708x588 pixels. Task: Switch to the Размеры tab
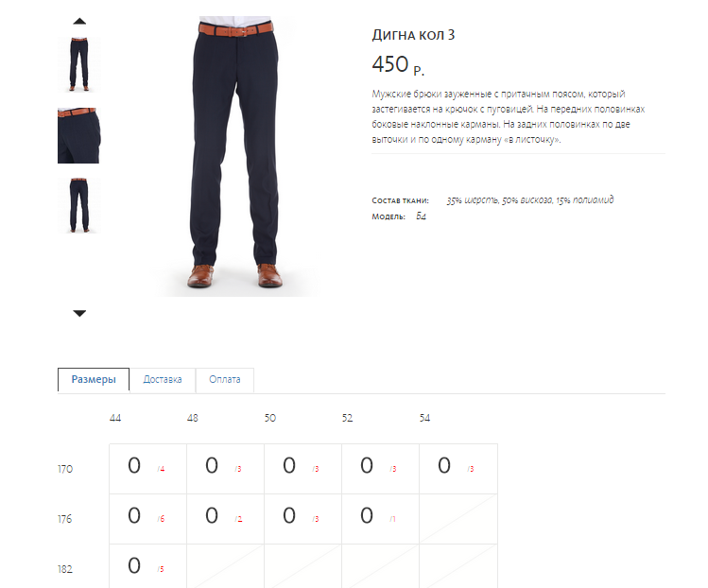click(x=94, y=379)
